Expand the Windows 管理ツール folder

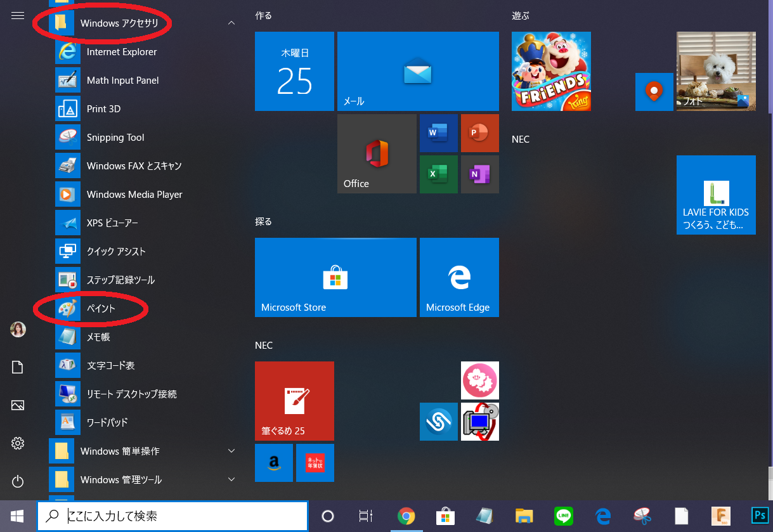[143, 479]
